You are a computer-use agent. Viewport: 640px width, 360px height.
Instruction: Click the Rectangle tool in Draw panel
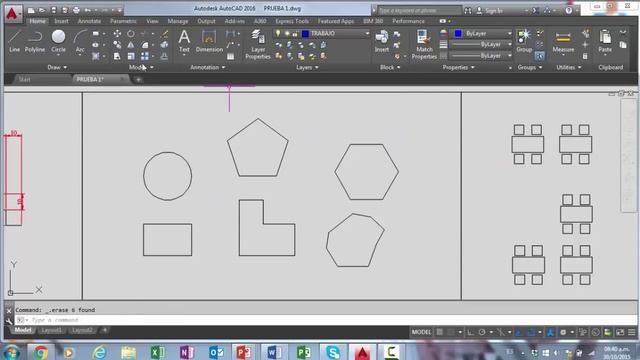[96, 34]
